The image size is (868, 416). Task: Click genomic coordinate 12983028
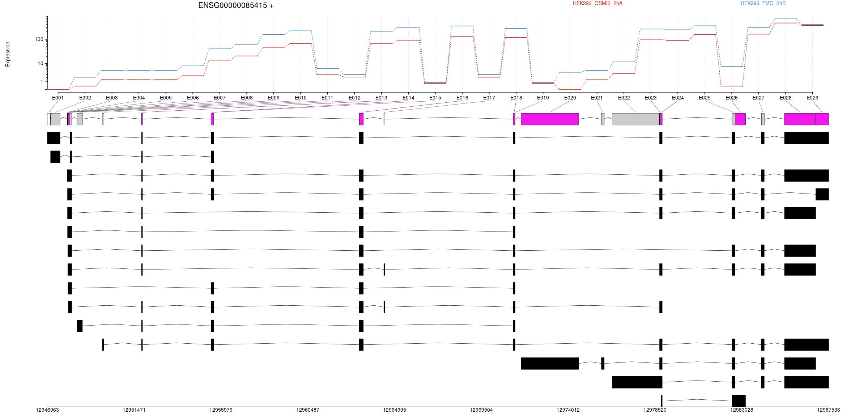pyautogui.click(x=742, y=410)
